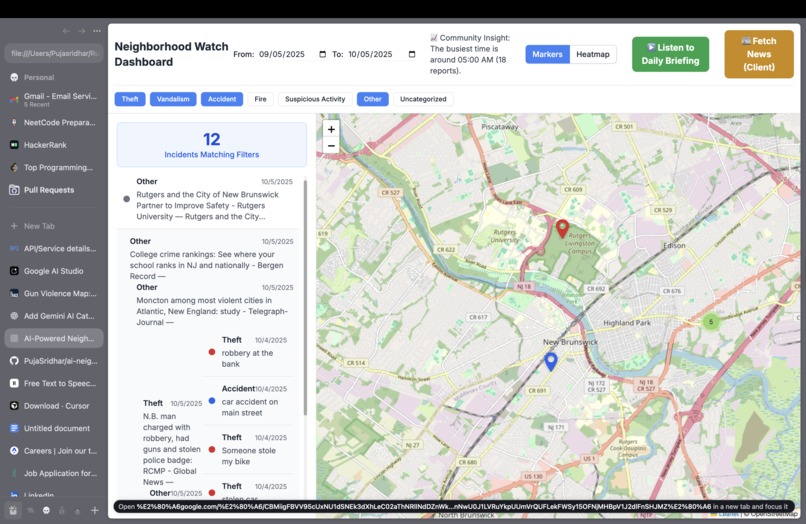Zoom in on the map
Image resolution: width=806 pixels, height=524 pixels.
click(331, 130)
